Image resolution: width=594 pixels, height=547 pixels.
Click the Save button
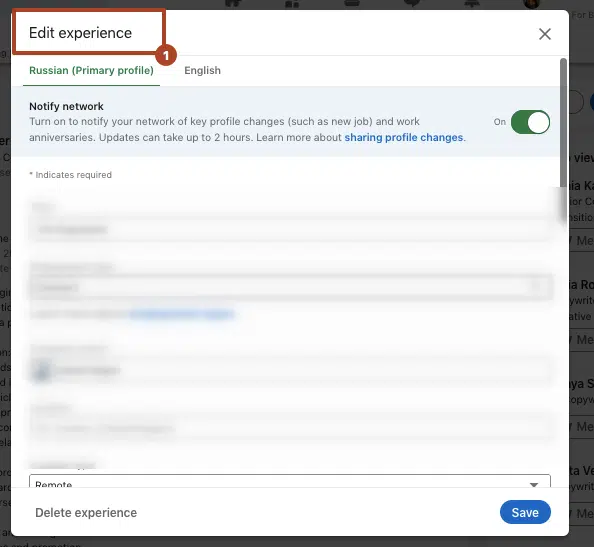525,512
